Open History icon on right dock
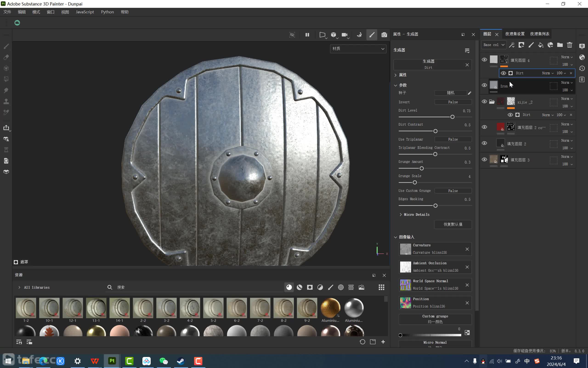This screenshot has width=588, height=368. (582, 68)
